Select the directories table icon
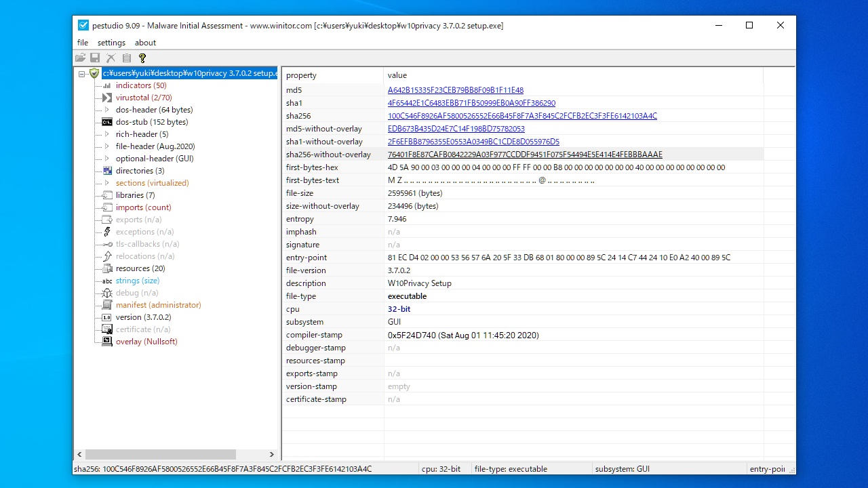The height and width of the screenshot is (488, 868). pyautogui.click(x=107, y=171)
